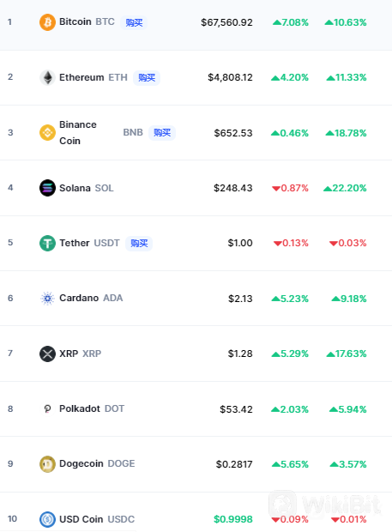The height and width of the screenshot is (532, 392).
Task: Open the Cardano coin name link
Action: 79,298
